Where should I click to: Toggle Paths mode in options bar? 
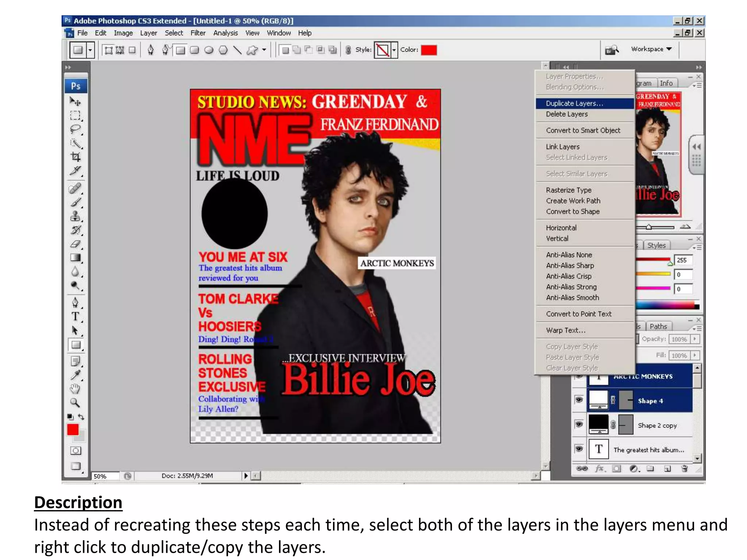point(120,50)
